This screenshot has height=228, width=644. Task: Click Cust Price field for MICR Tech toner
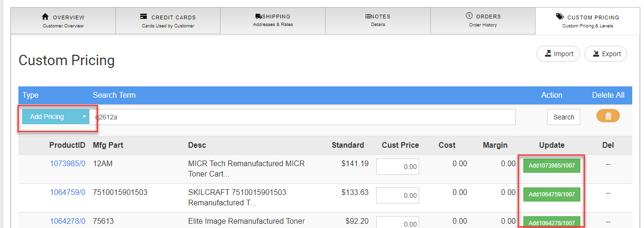pyautogui.click(x=397, y=167)
